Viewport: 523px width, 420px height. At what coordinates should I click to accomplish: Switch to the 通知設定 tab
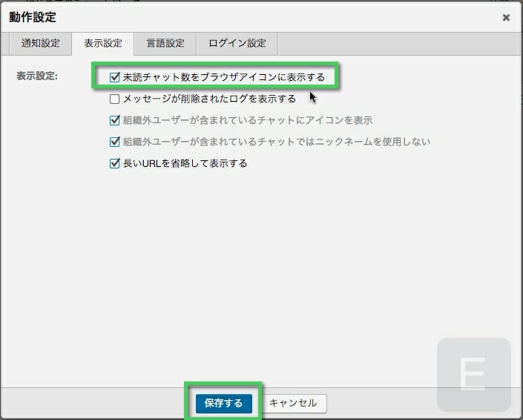pos(40,43)
